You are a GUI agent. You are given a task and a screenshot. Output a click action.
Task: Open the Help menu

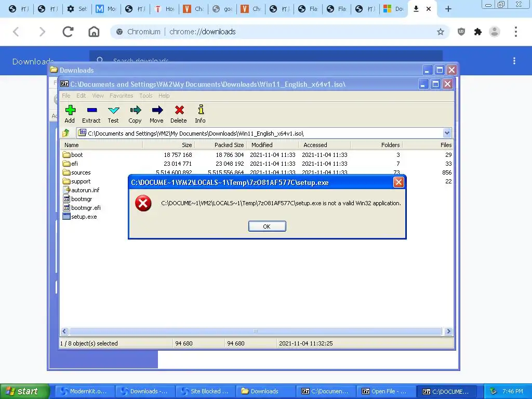(x=164, y=96)
